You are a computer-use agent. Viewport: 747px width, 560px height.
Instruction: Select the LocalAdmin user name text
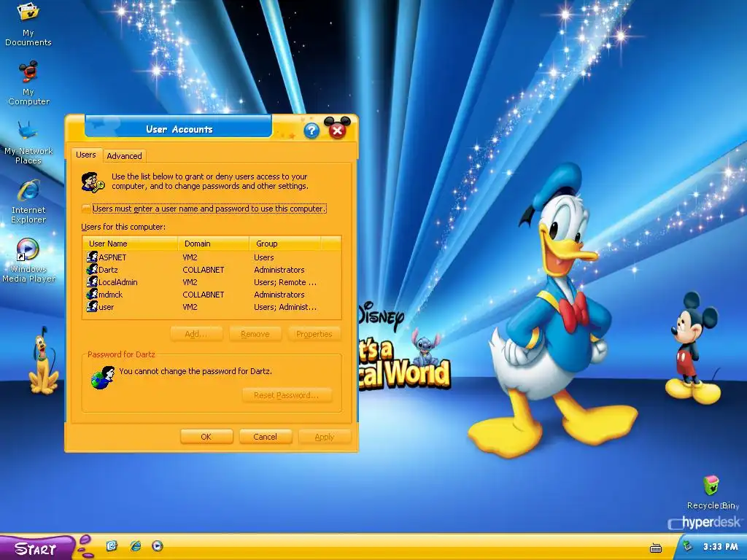tap(118, 282)
